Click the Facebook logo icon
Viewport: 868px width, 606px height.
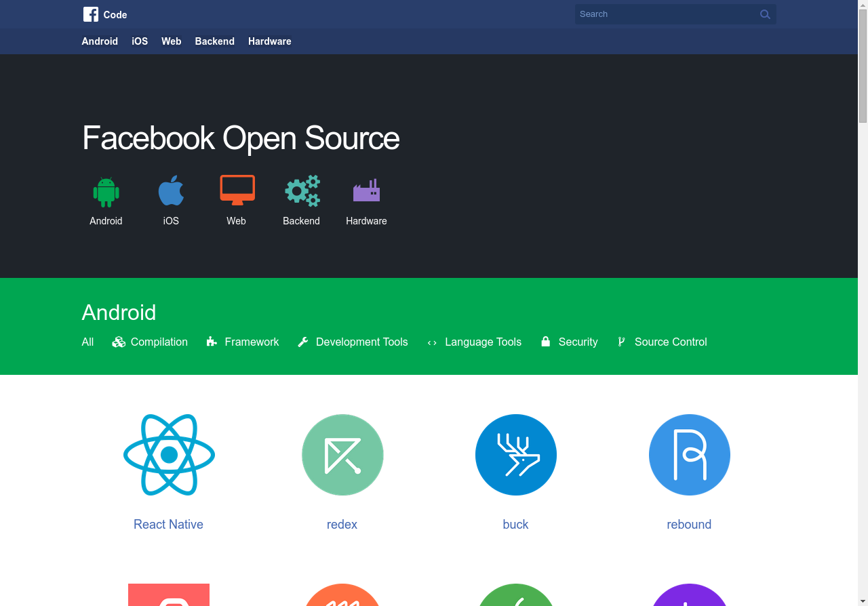tap(91, 14)
